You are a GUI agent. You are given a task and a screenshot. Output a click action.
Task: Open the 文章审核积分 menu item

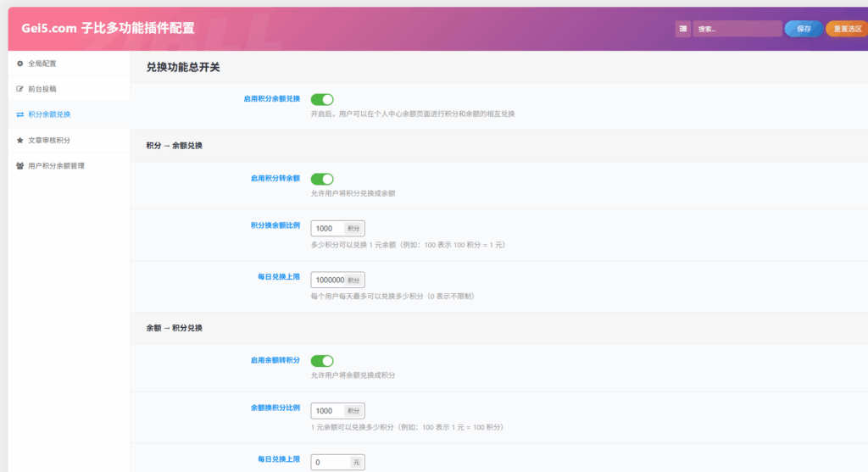click(x=69, y=140)
